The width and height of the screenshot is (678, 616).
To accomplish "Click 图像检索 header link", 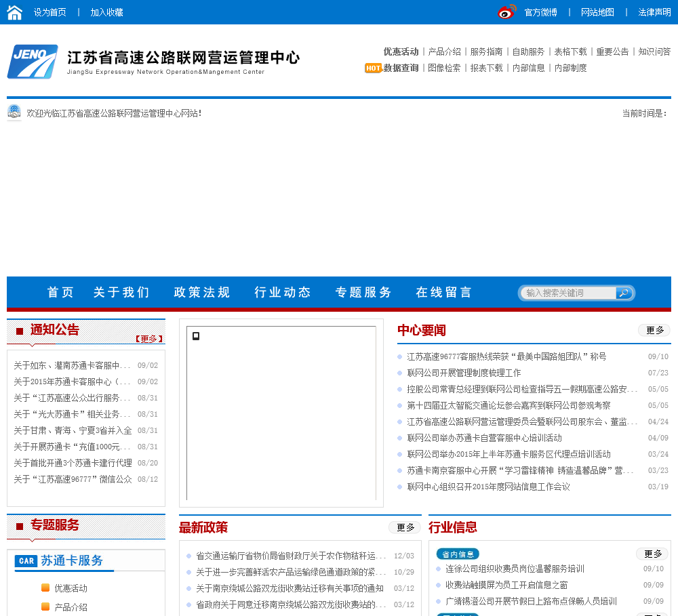I will (445, 68).
